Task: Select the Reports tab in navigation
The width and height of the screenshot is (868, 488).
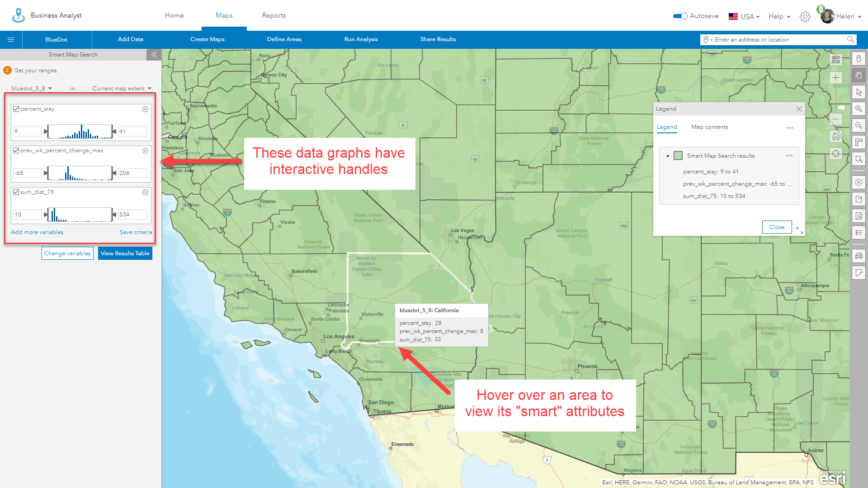Action: click(x=273, y=15)
